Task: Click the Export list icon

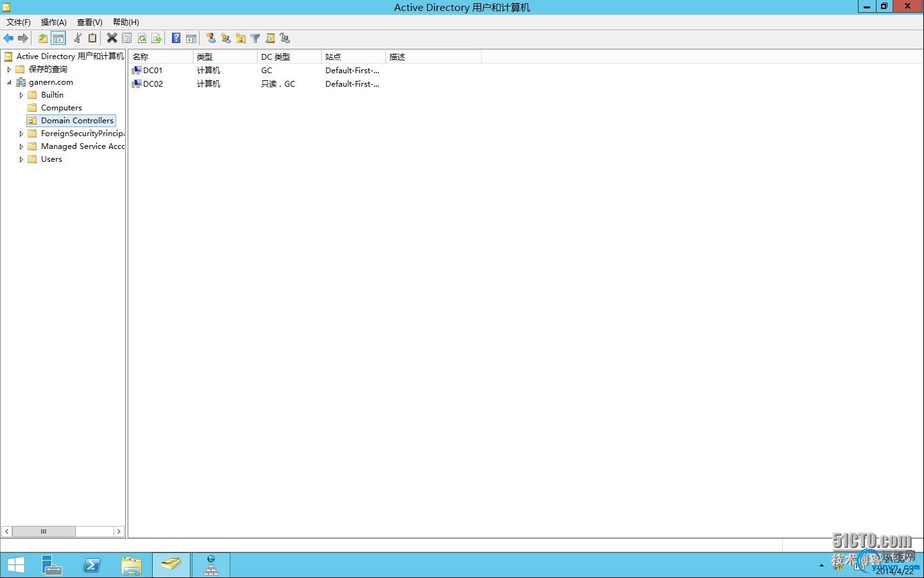Action: tap(156, 39)
